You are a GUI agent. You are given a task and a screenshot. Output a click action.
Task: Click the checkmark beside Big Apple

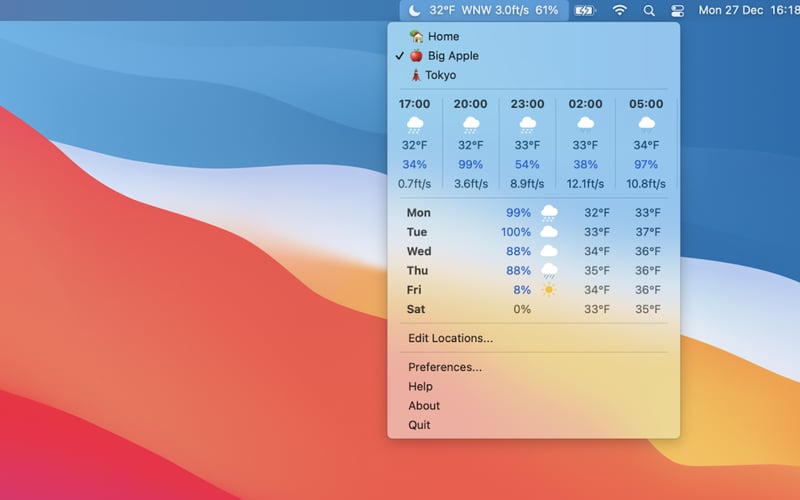[400, 56]
